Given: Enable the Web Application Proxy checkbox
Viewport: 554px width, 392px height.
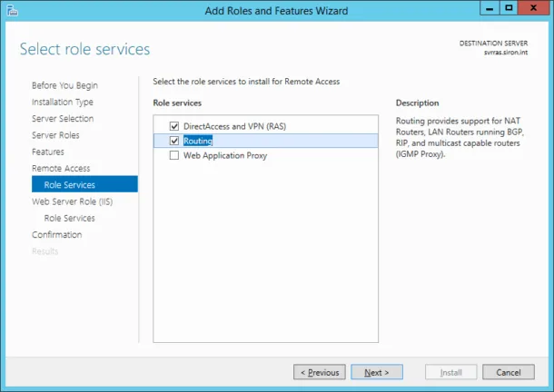Looking at the screenshot, I should tap(174, 155).
